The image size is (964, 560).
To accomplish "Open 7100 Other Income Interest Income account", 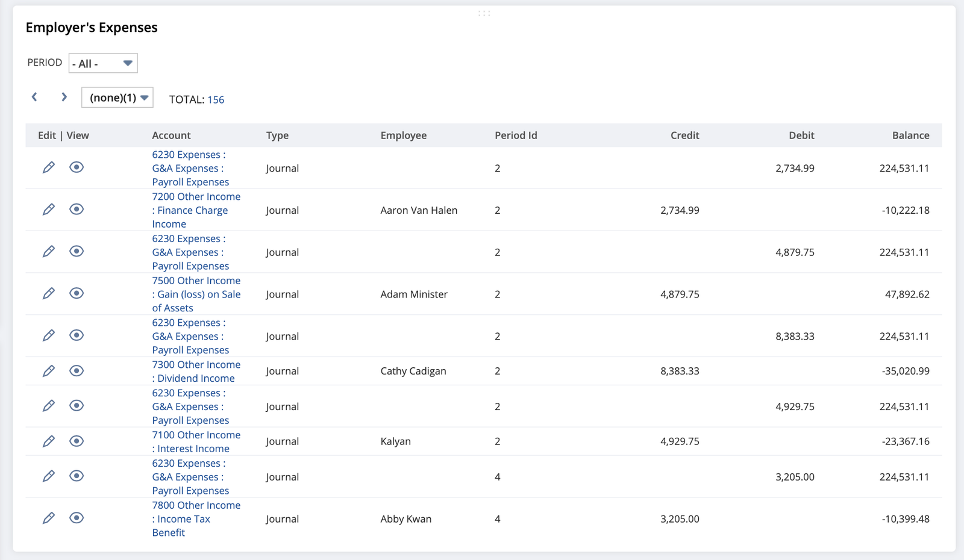I will [196, 441].
